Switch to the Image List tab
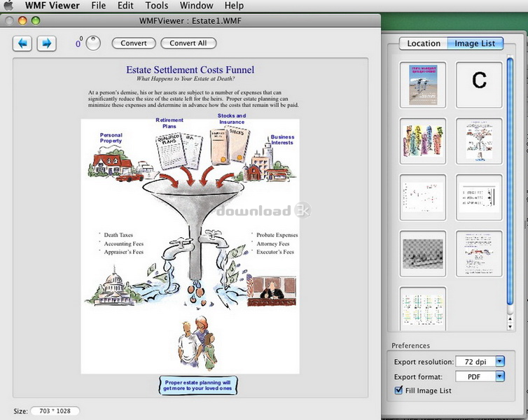The height and width of the screenshot is (420, 528). tap(474, 43)
